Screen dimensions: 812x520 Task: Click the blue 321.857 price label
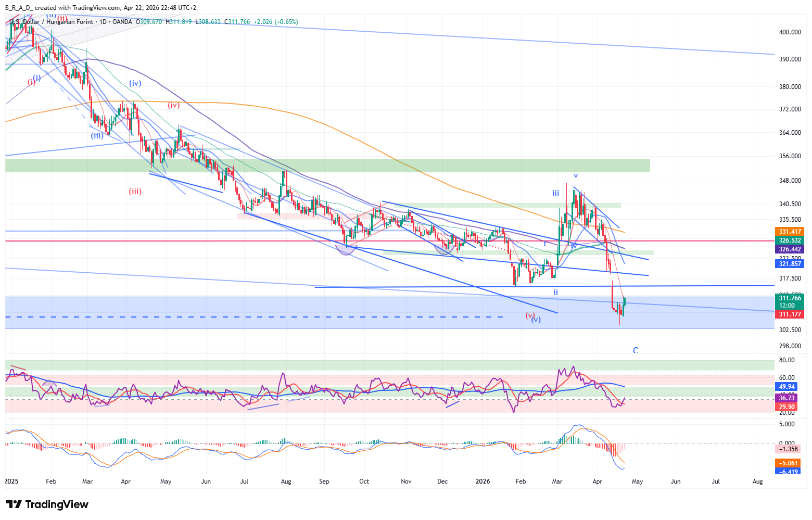(790, 264)
